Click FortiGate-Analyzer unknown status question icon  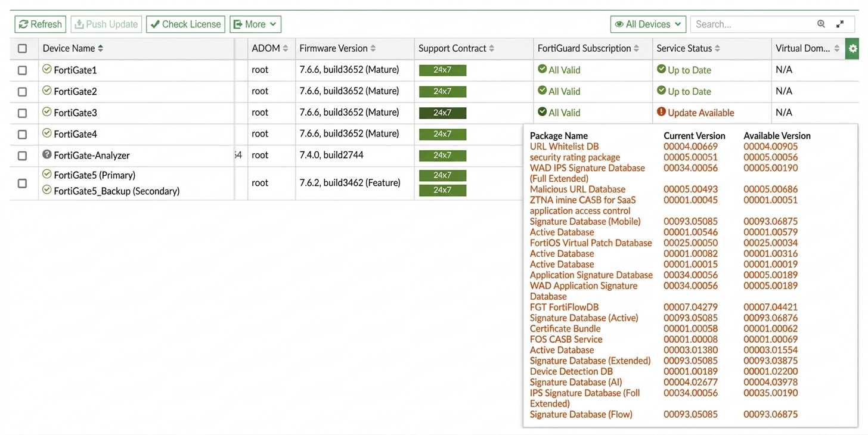tap(47, 154)
